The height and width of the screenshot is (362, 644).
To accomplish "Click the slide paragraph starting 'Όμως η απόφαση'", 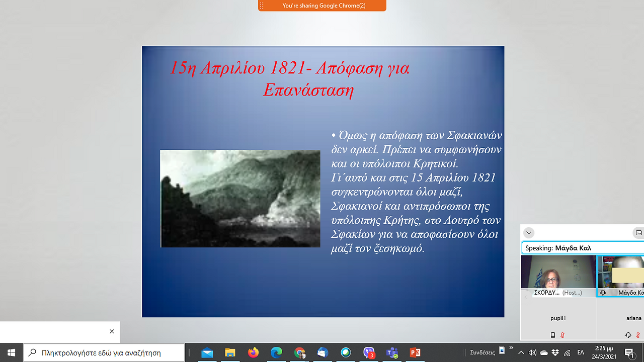I will (x=417, y=192).
